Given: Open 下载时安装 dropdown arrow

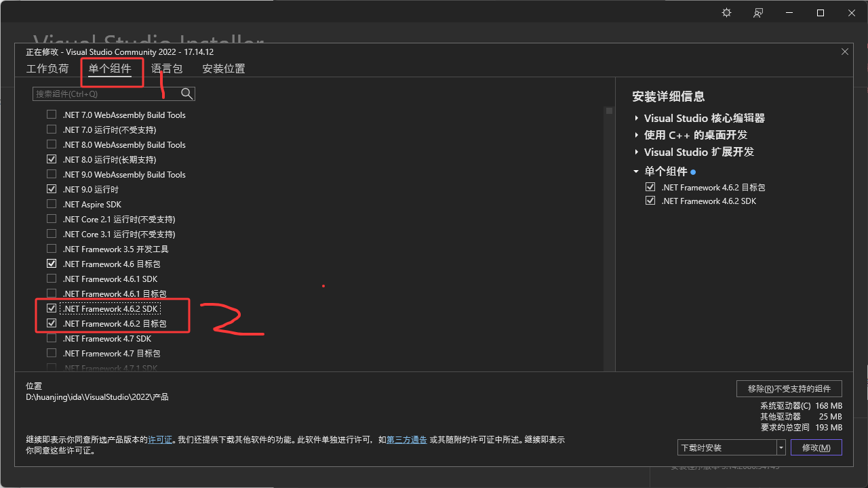Looking at the screenshot, I should pos(781,447).
